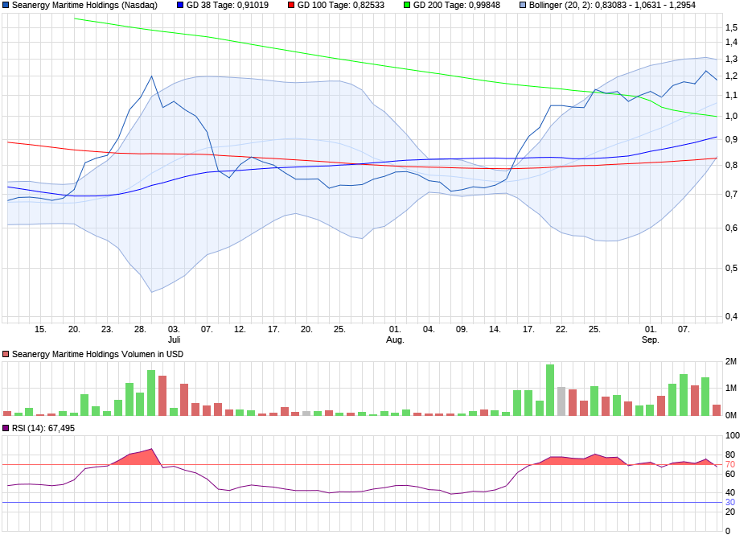Select the Sep. label on the time axis
Viewport: 756px width, 539px height.
pyautogui.click(x=649, y=339)
